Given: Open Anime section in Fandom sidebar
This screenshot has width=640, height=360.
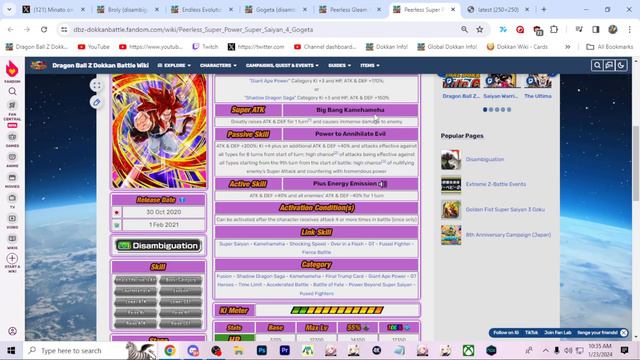Looking at the screenshot, I should 12,160.
